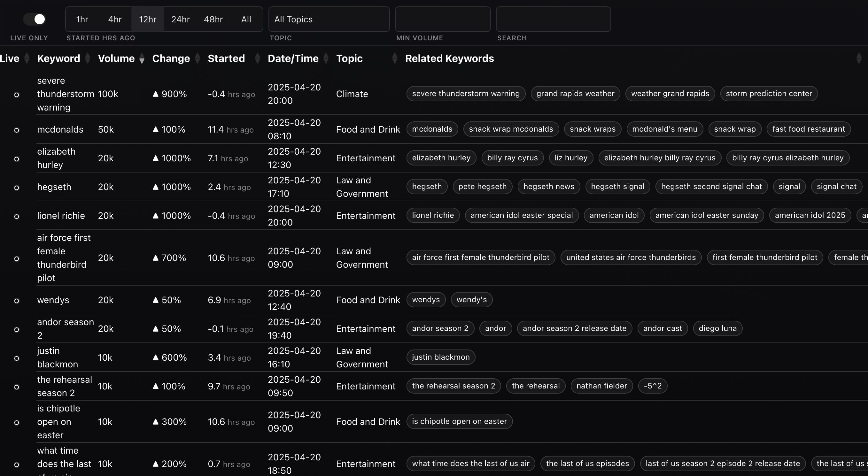The image size is (868, 476).
Task: Open the 'billy ray cyrus' keyword tag
Action: (x=512, y=158)
